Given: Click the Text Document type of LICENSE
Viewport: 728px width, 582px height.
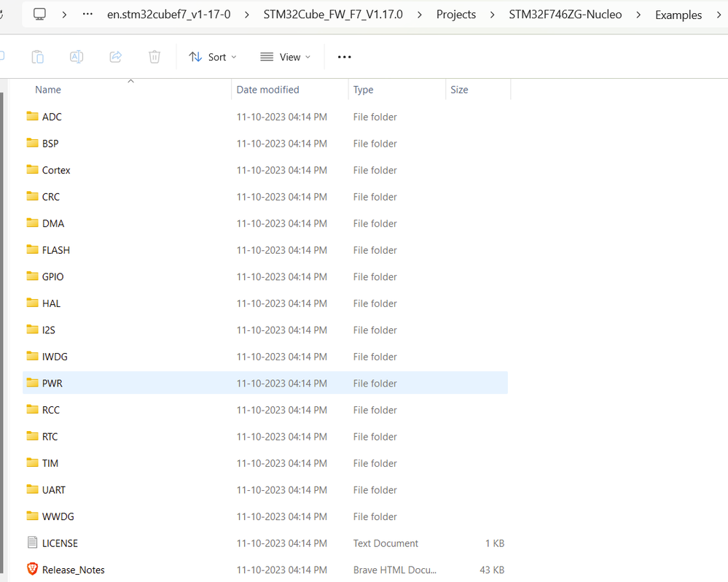Looking at the screenshot, I should (385, 543).
